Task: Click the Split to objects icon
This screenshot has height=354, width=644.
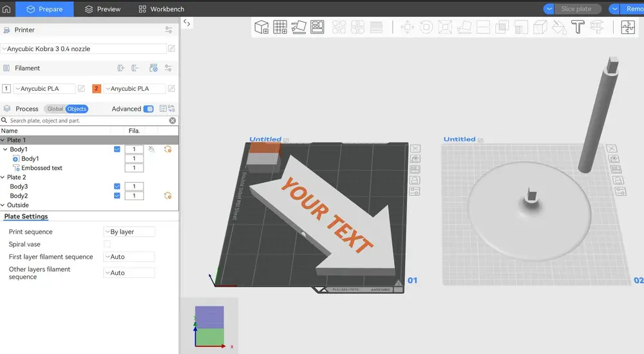Action: (x=339, y=27)
